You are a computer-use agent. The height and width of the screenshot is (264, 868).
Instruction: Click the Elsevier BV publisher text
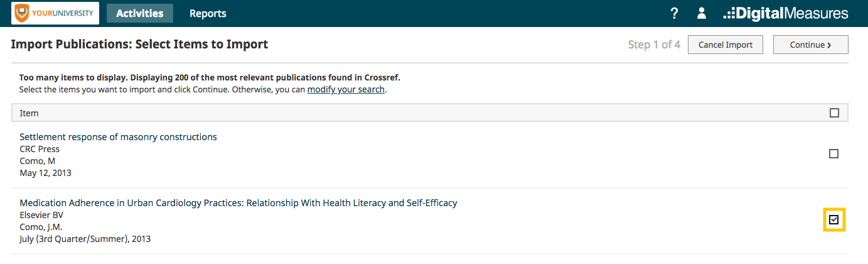tap(41, 215)
